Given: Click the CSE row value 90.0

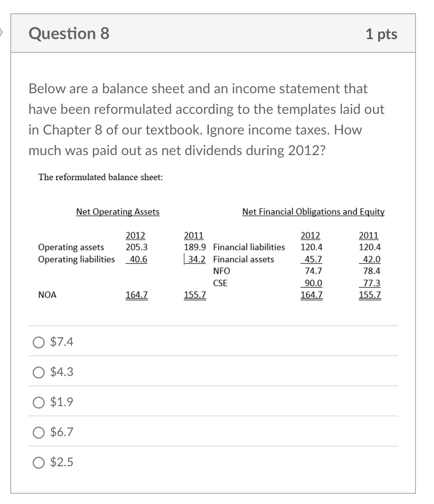Looking at the screenshot, I should click(x=311, y=283).
